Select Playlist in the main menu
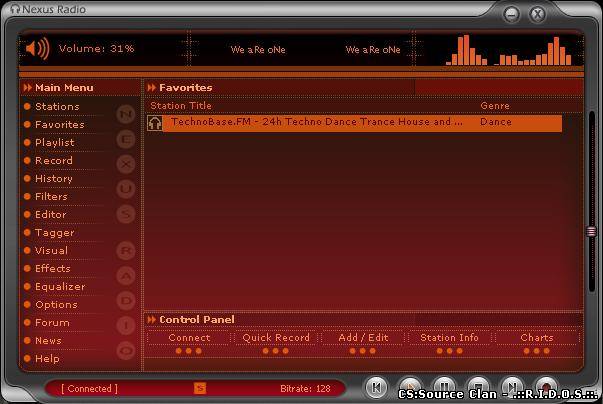 pos(55,143)
